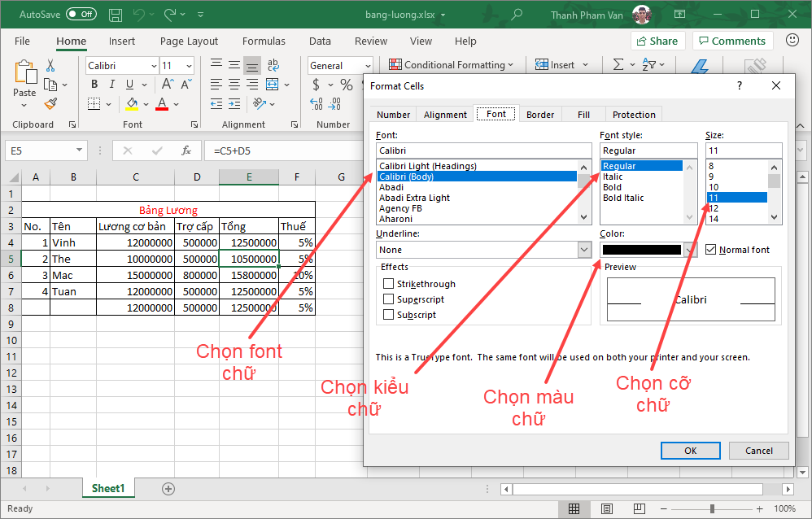Click Cancel in Format Cells dialog
The width and height of the screenshot is (812, 519).
(x=758, y=451)
